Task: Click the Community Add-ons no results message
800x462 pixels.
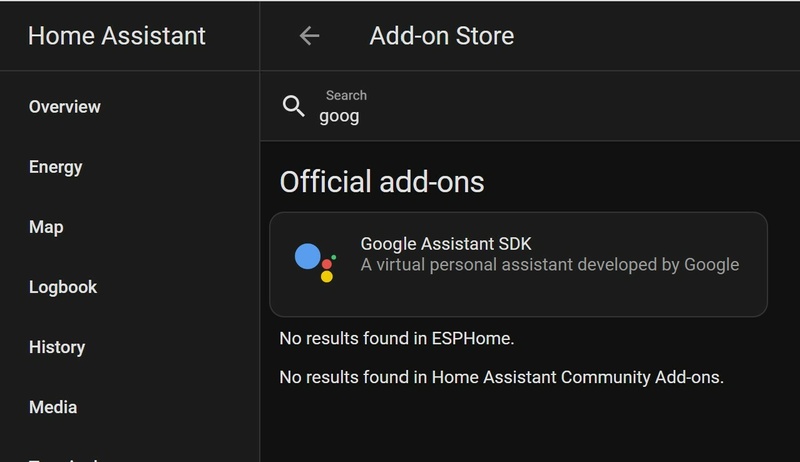Action: [x=502, y=377]
